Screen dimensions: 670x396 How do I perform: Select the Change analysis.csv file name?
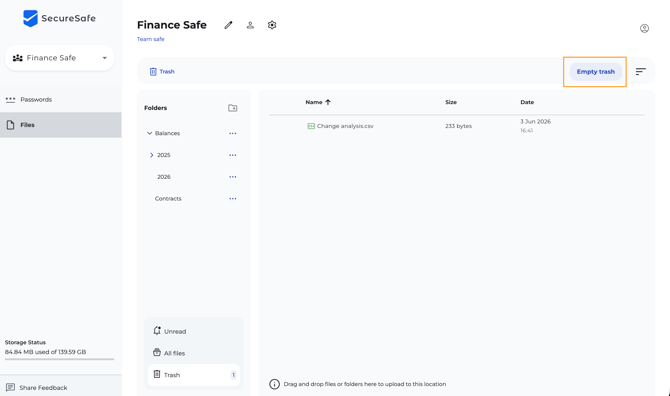pyautogui.click(x=345, y=126)
